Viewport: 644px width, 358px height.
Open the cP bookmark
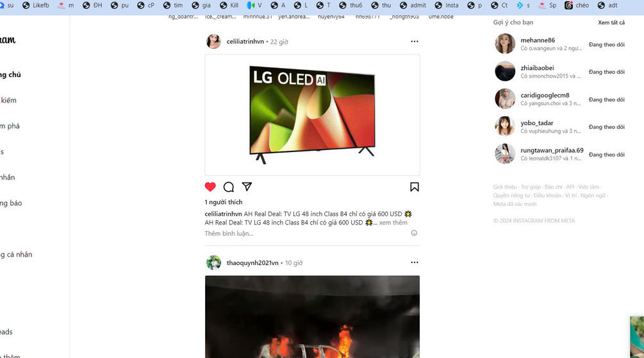[146, 5]
